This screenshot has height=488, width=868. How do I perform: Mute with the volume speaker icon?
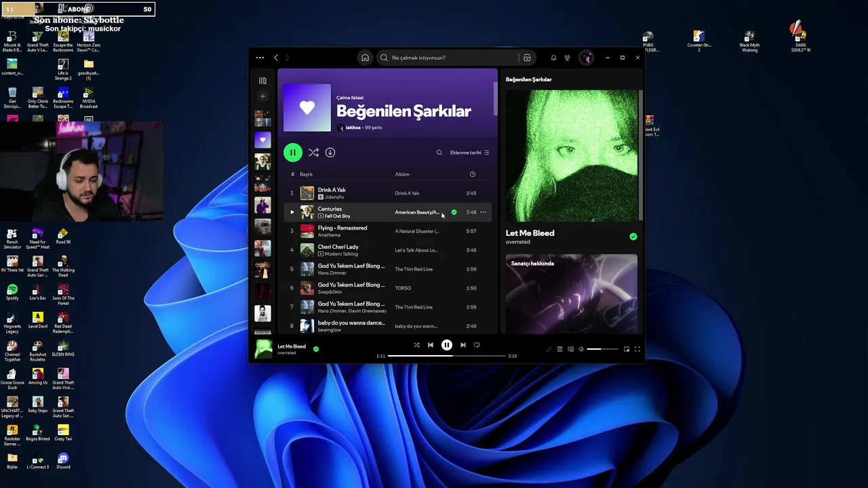tap(581, 349)
